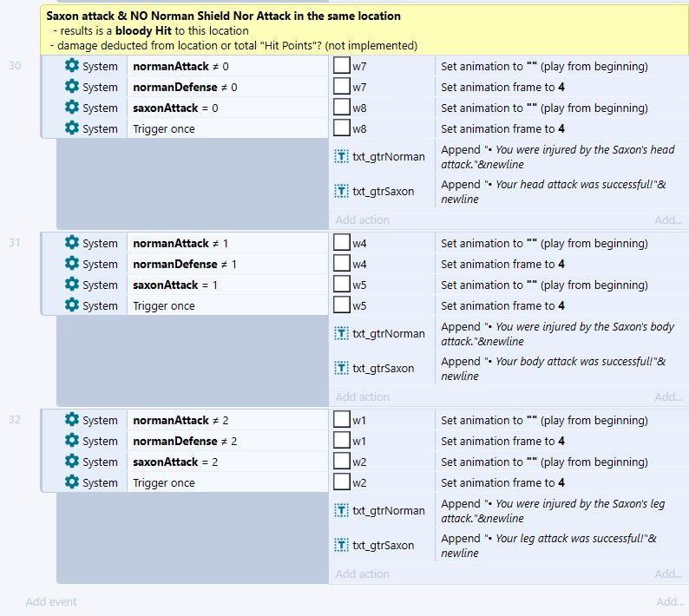This screenshot has width=689, height=616.
Task: Select Append "Your head attack was successful!" action
Action: (554, 192)
